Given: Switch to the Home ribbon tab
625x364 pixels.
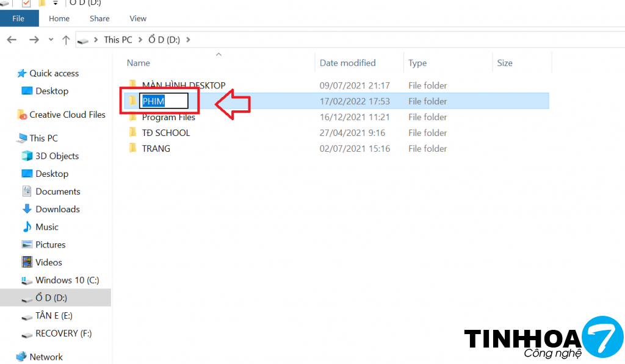Looking at the screenshot, I should pos(59,18).
